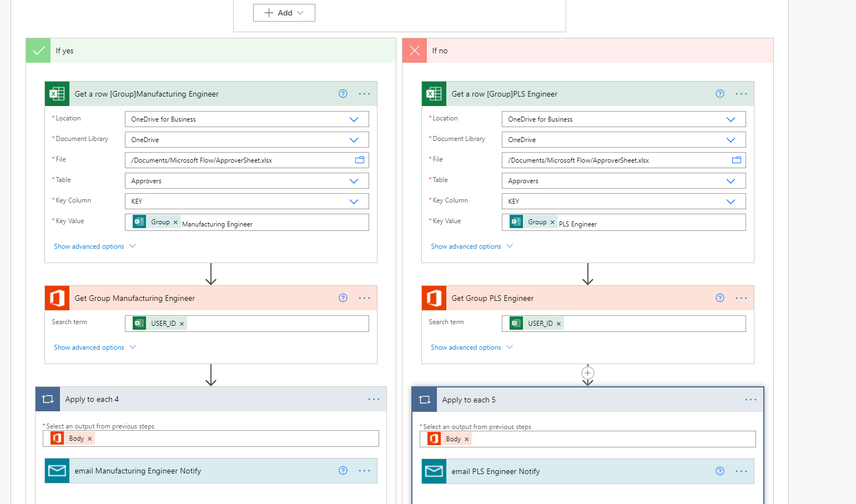Viewport: 856px width, 504px height.
Task: Click email Manufacturing Engineer Notify title
Action: [x=138, y=471]
